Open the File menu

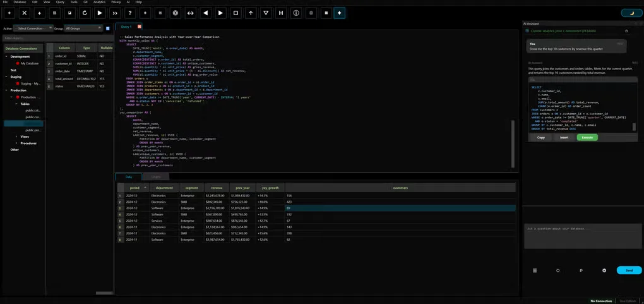pos(5,2)
